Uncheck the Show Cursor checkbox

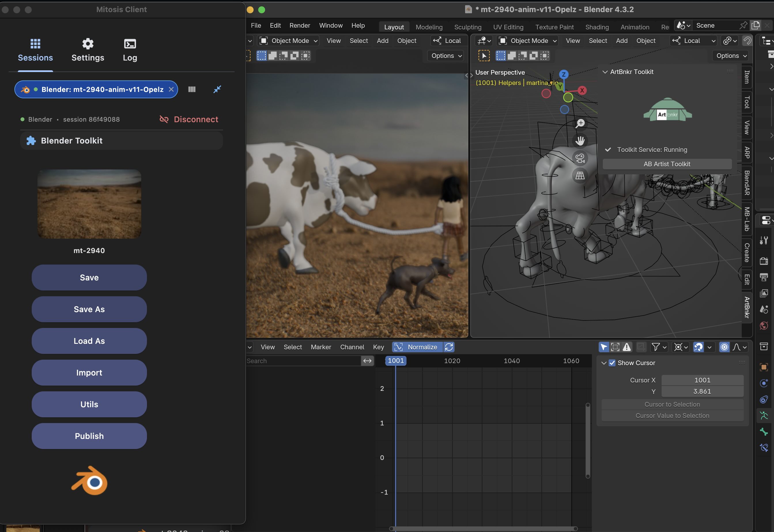coord(612,363)
